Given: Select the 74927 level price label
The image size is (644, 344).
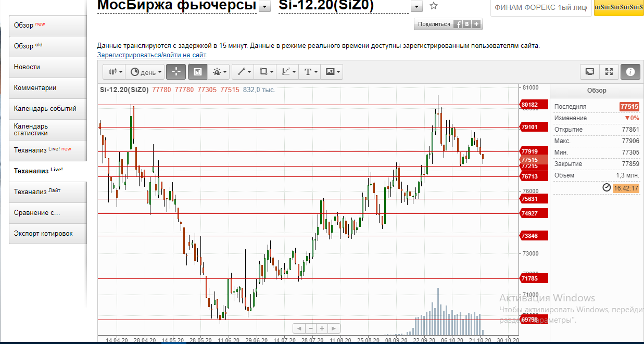Looking at the screenshot, I should pyautogui.click(x=534, y=213).
